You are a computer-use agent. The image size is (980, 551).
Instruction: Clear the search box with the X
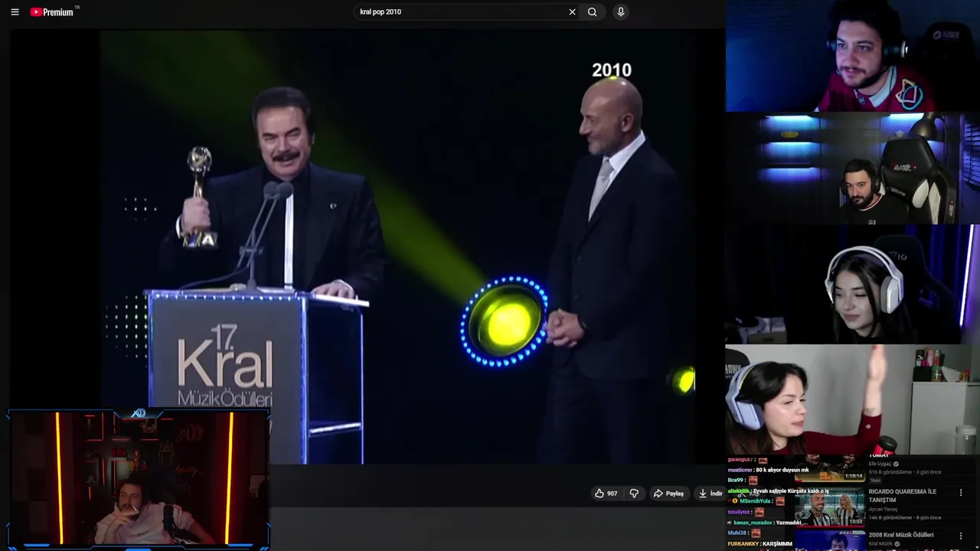click(x=572, y=11)
